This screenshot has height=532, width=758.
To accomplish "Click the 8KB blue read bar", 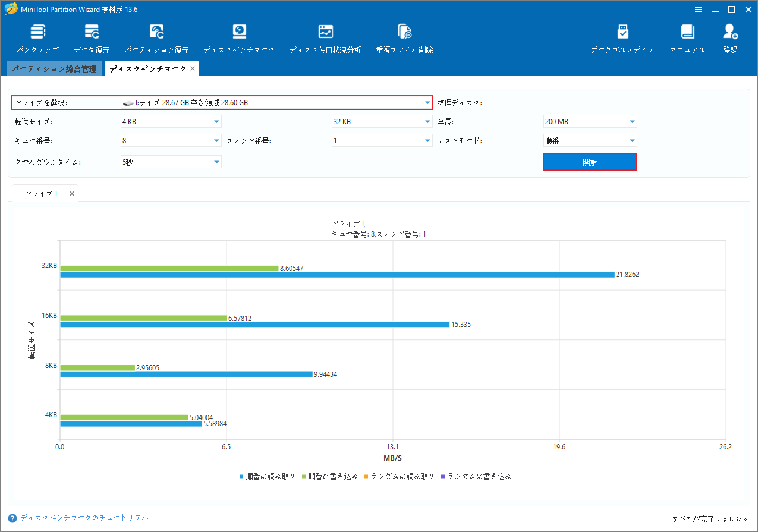I will tap(186, 374).
